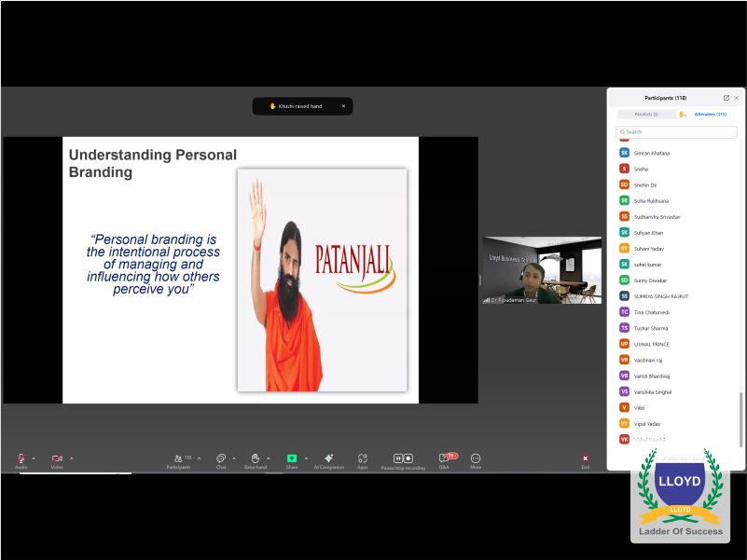The width and height of the screenshot is (747, 560).
Task: Open the Q&A panel
Action: (x=444, y=460)
